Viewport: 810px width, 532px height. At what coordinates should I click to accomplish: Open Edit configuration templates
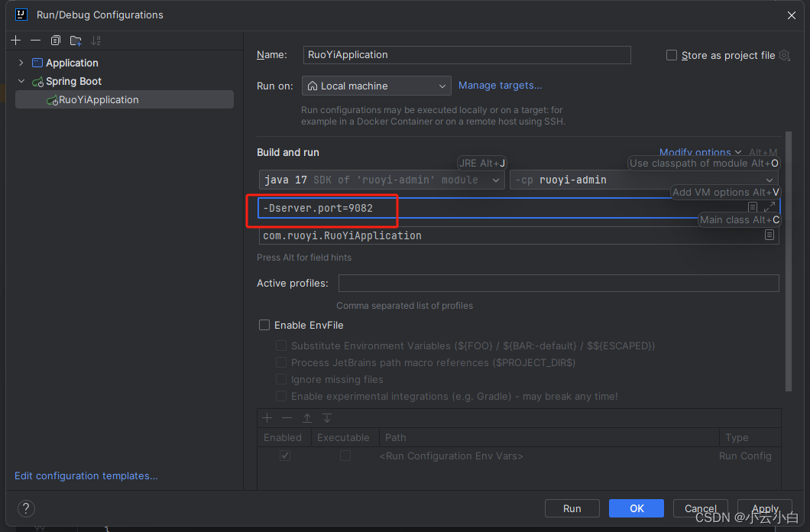pyautogui.click(x=86, y=475)
